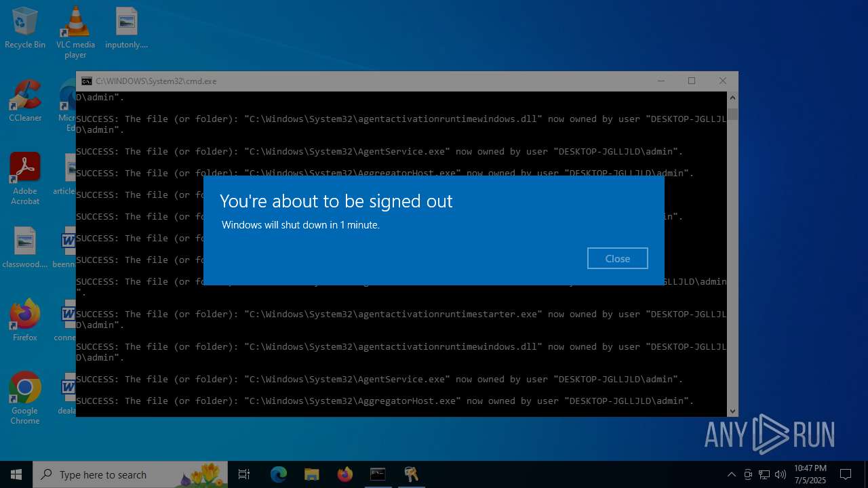Open the Recycle Bin desktop icon

(25, 28)
